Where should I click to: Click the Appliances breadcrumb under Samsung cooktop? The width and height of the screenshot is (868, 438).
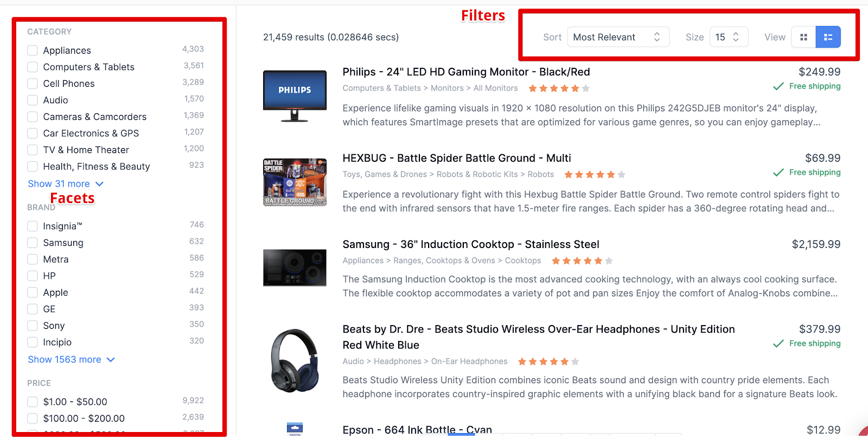363,261
